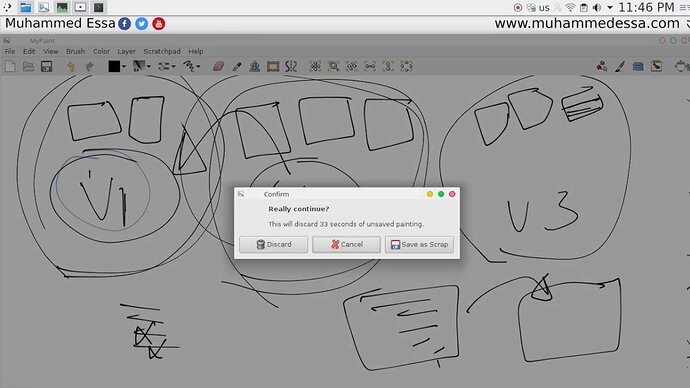The width and height of the screenshot is (690, 388).
Task: Expand the freehand line mode dropdown
Action: coord(198,67)
